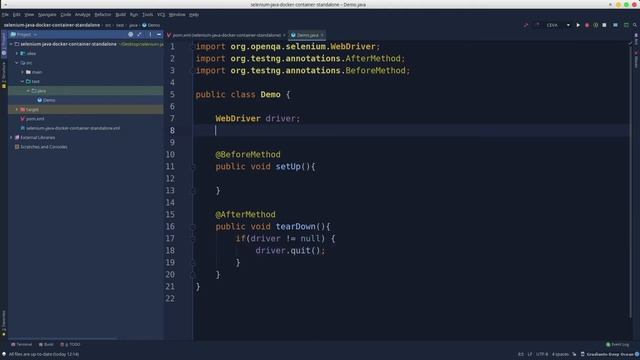
Task: Click the 4 spaces indent status entry
Action: (560, 354)
